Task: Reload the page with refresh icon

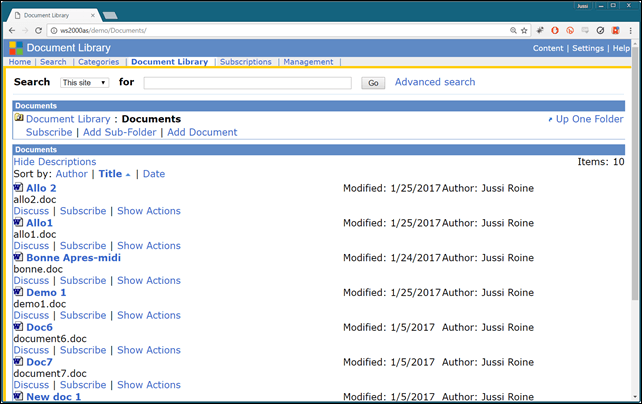Action: tap(38, 31)
